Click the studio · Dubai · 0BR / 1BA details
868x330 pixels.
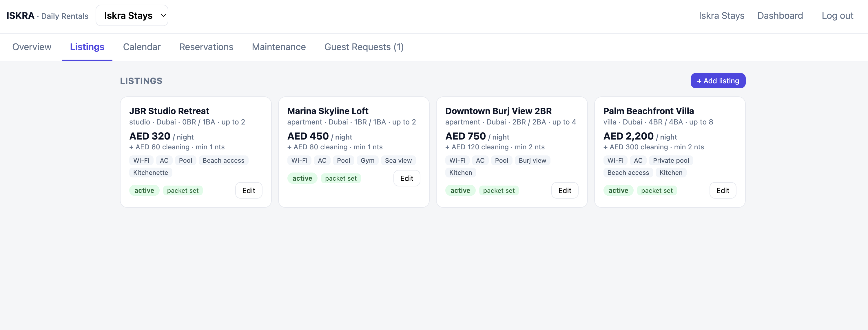pos(187,122)
